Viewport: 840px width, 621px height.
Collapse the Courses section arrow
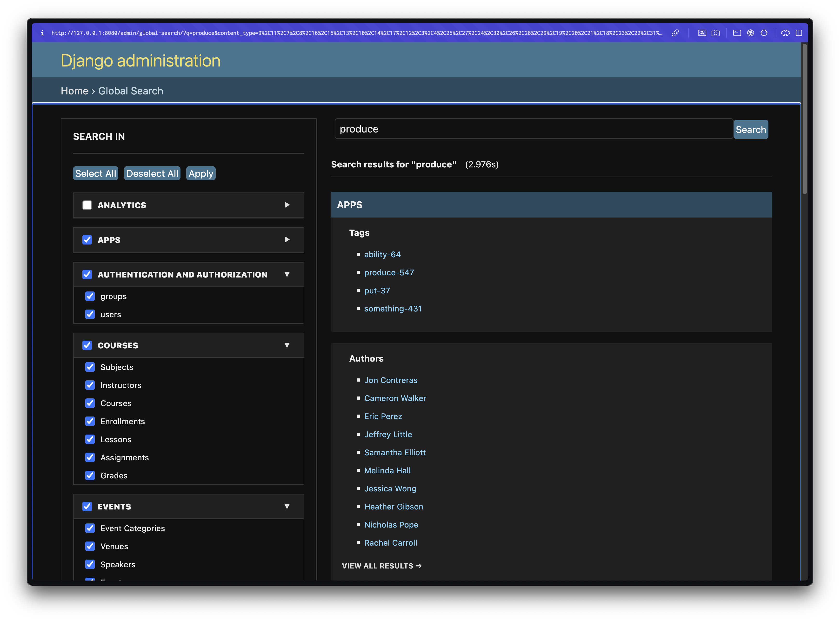[287, 345]
